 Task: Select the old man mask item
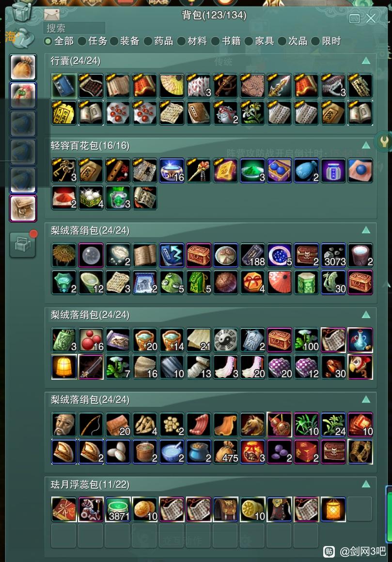point(64,425)
